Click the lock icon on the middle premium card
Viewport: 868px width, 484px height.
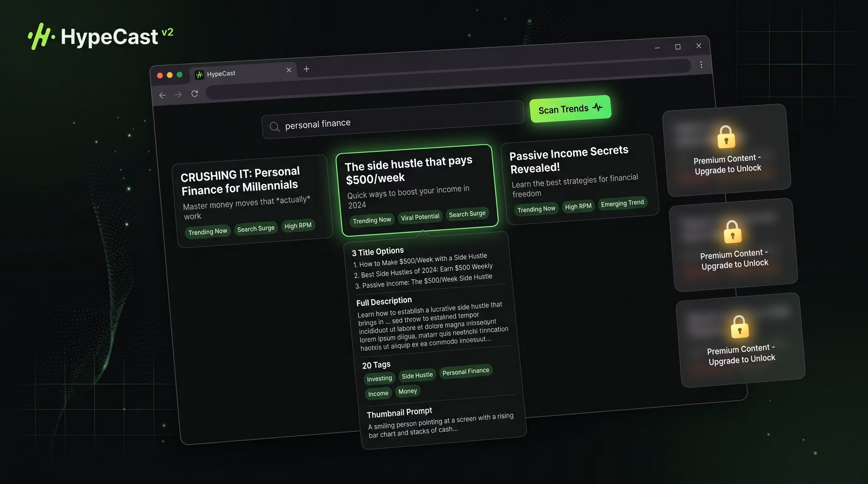(x=733, y=232)
